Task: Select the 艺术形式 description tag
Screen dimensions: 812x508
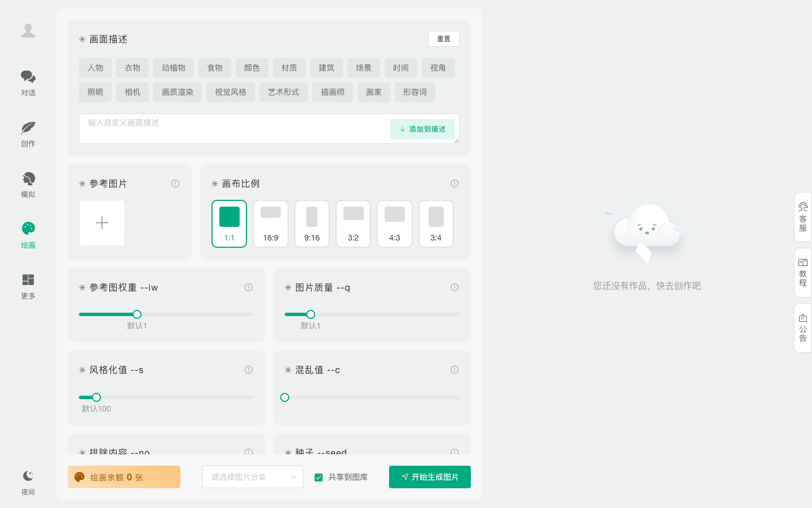Action: click(x=284, y=92)
